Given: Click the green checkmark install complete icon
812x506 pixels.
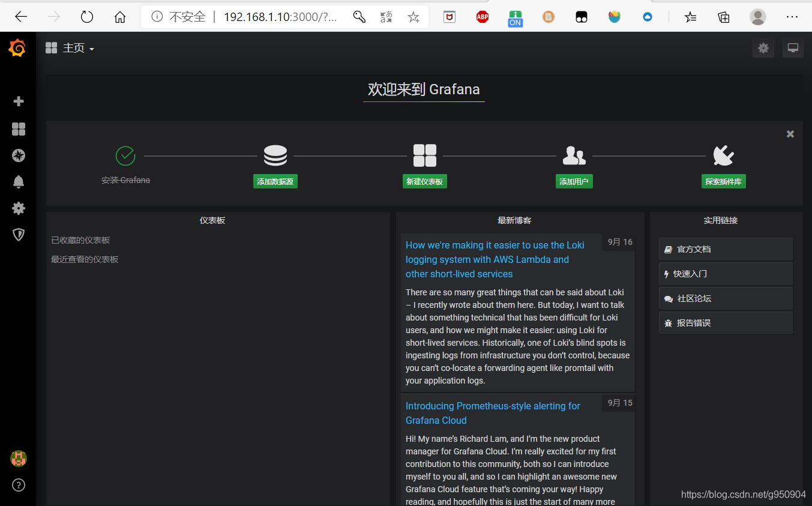Looking at the screenshot, I should point(125,156).
